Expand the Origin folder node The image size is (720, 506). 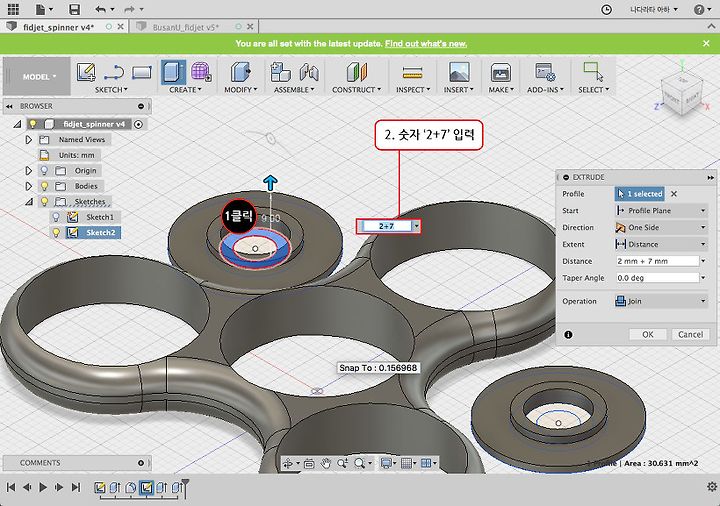(x=28, y=170)
